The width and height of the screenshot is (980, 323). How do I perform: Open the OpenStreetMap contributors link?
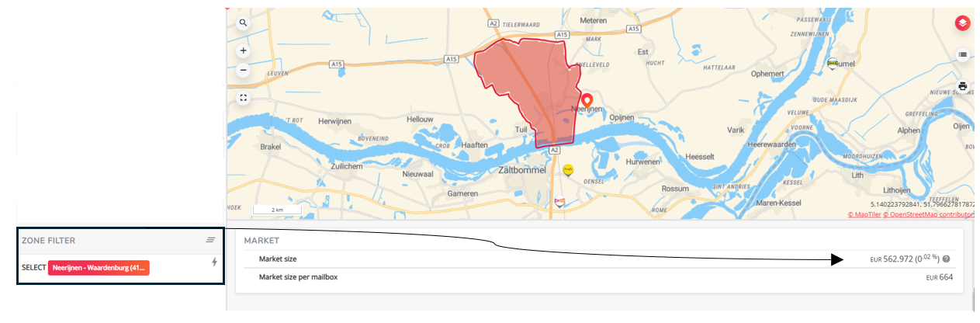(x=930, y=214)
